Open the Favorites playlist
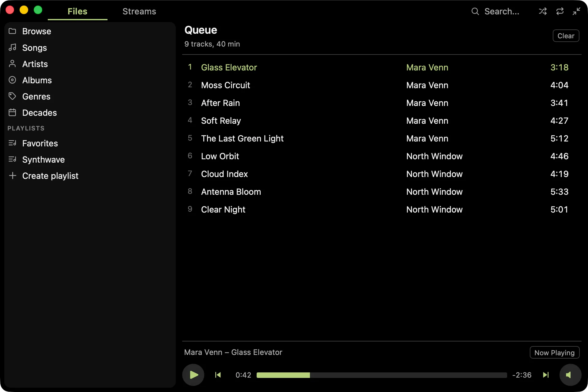Image resolution: width=588 pixels, height=392 pixels. (90, 143)
